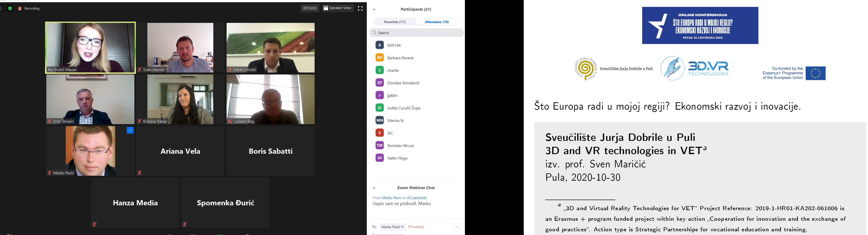Collapse the Zoom Webinar Chat panel
The width and height of the screenshot is (868, 235).
click(374, 188)
